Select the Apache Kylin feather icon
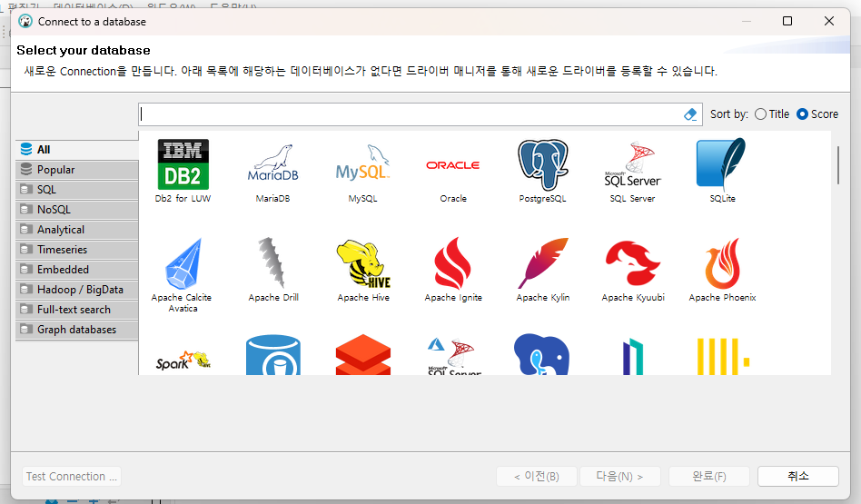 (x=542, y=263)
